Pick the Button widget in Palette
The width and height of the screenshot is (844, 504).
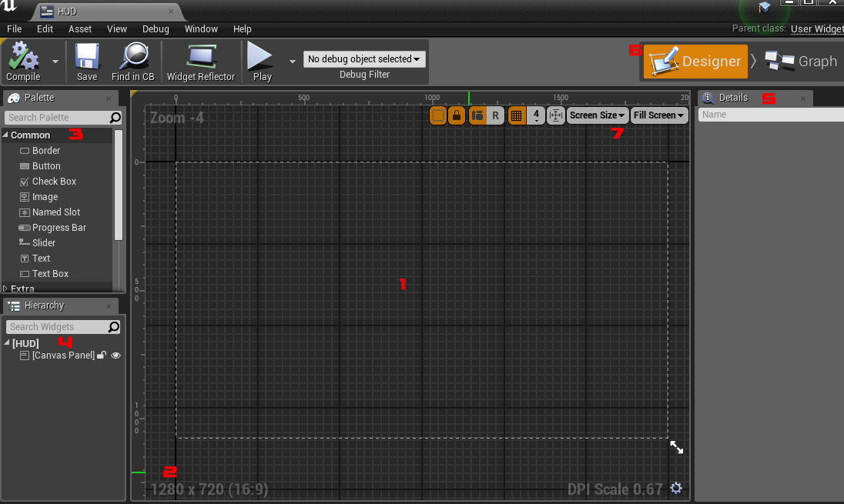pos(45,166)
